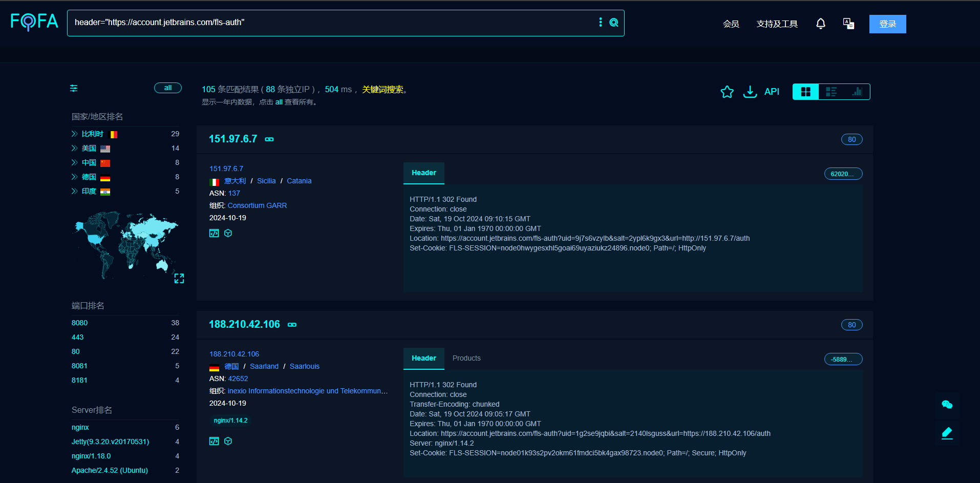Open the API link
The height and width of the screenshot is (483, 980).
(772, 92)
